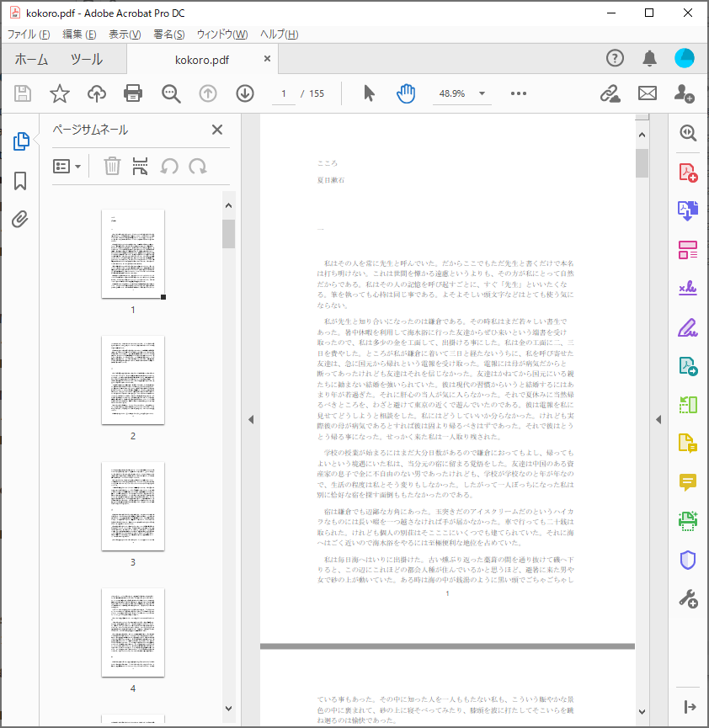The image size is (709, 728).
Task: Go to next page arrow
Action: click(x=245, y=93)
